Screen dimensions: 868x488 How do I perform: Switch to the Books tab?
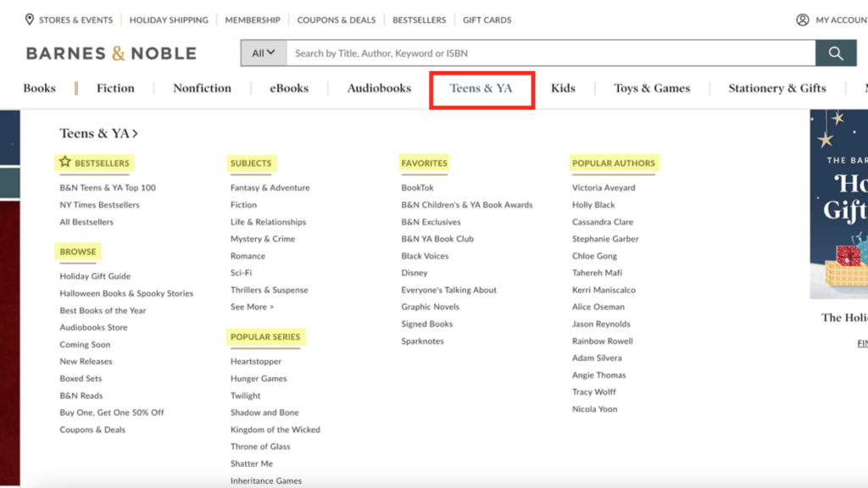click(x=39, y=87)
